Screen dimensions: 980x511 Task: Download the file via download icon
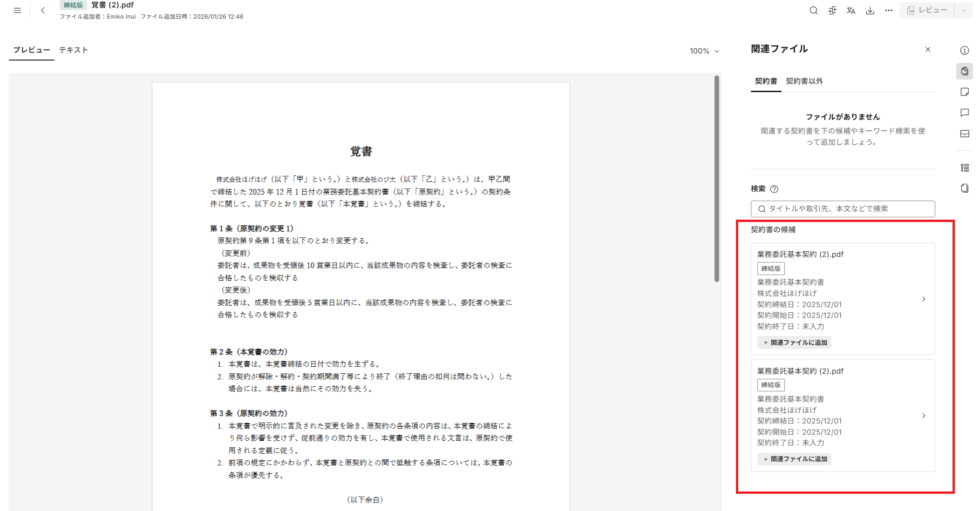870,10
